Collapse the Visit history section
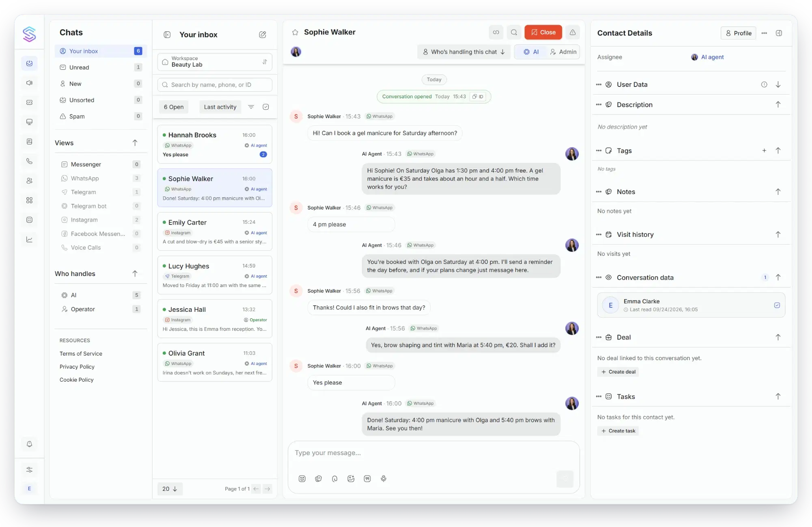 click(778, 235)
